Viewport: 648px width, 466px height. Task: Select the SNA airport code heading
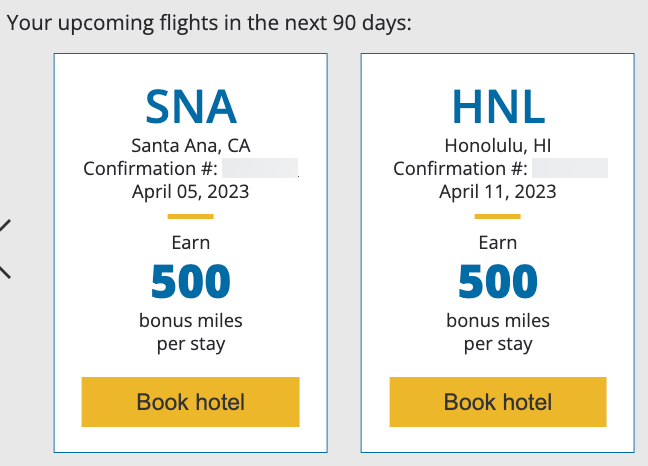point(191,107)
